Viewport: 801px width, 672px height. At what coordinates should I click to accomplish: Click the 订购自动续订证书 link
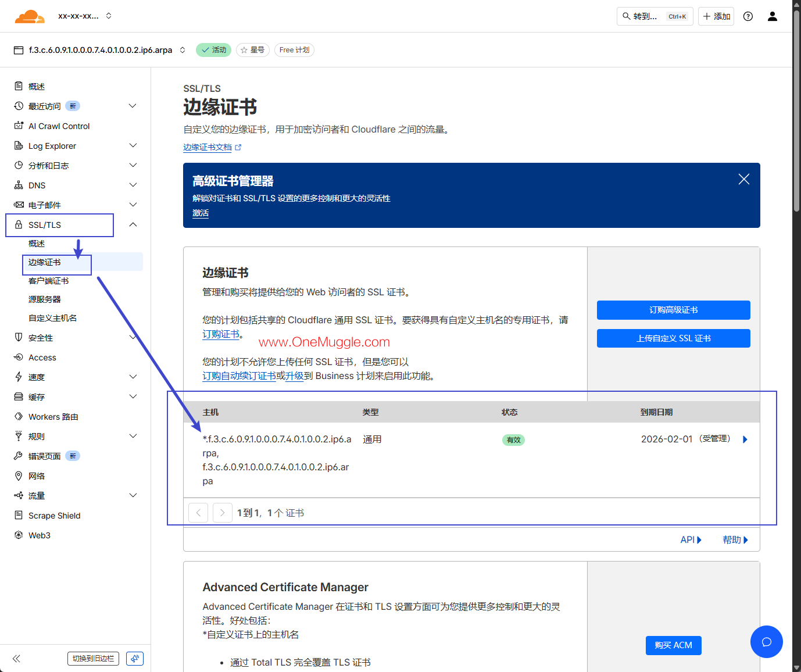coord(239,376)
